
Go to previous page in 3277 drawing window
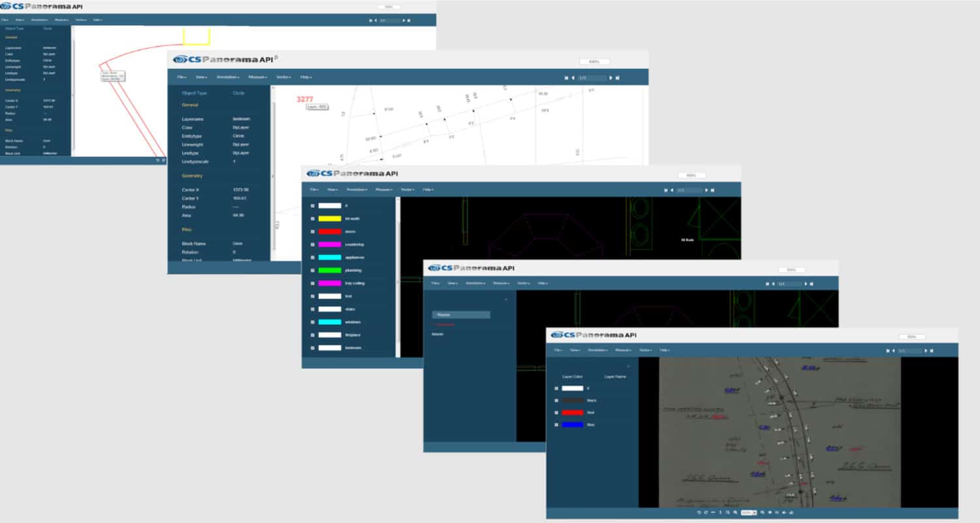click(573, 78)
